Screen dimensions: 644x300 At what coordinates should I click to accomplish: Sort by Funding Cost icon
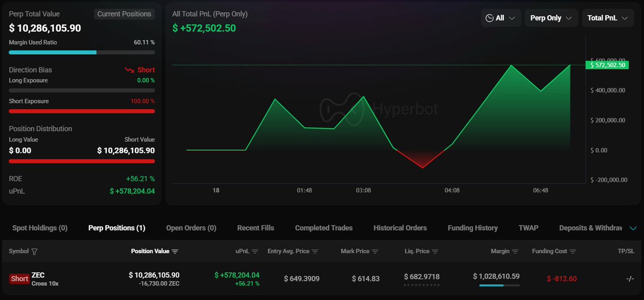(573, 251)
